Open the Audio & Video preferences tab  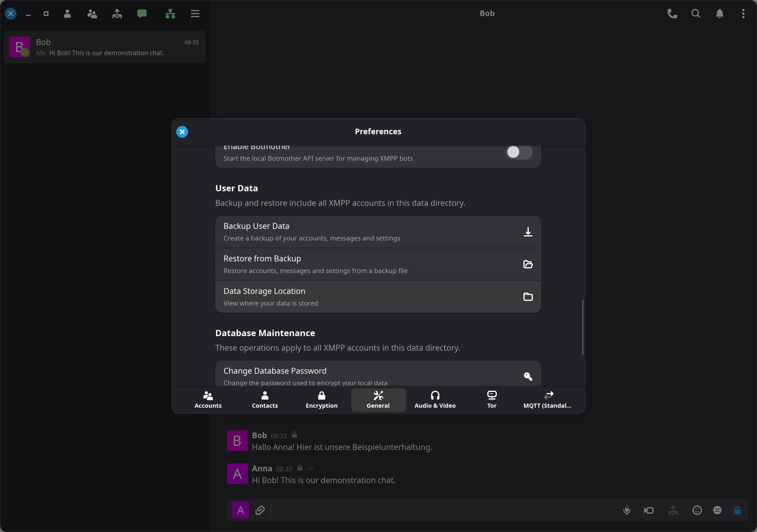pos(435,400)
